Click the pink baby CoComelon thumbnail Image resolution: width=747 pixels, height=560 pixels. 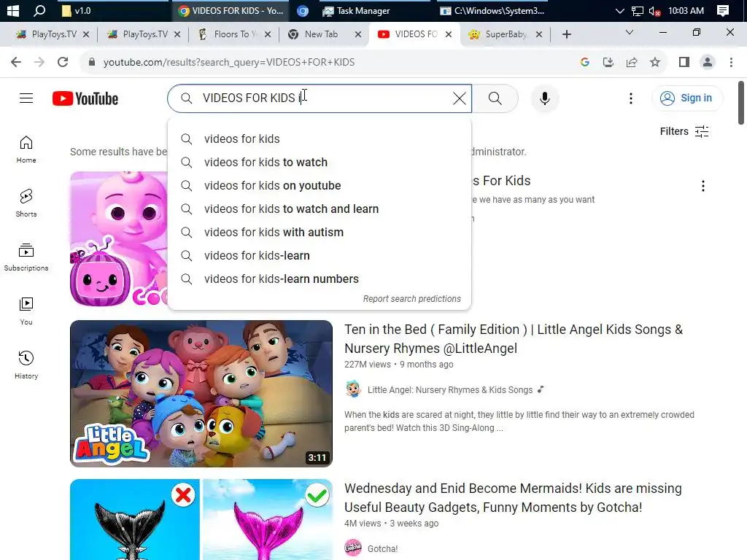click(x=119, y=238)
